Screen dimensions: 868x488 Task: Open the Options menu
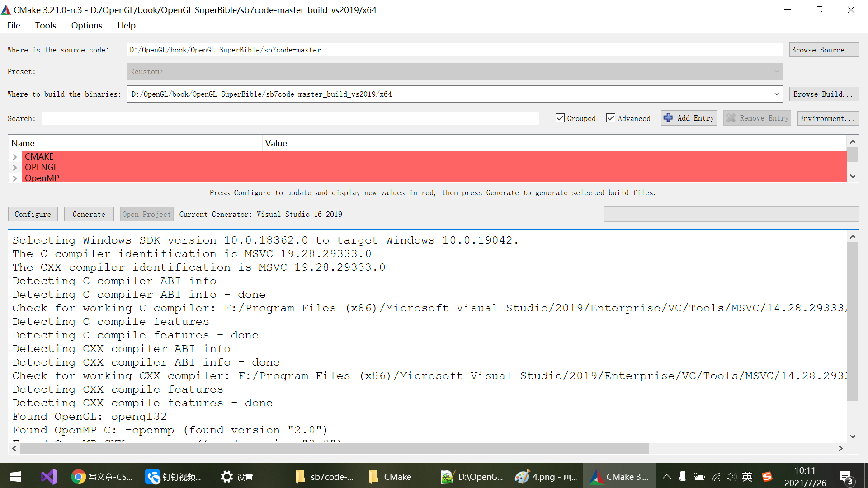86,25
